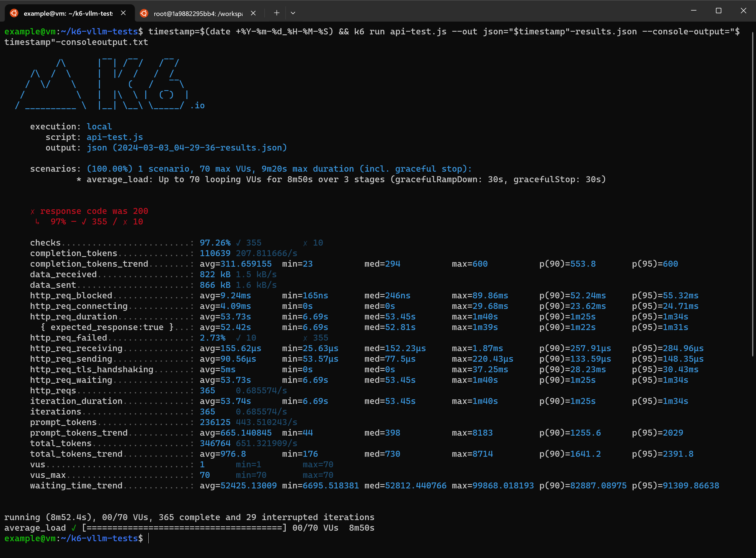Viewport: 756px width, 558px height.
Task: Click http_req_tls_handshaking 'avg=5ms'
Action: point(217,370)
